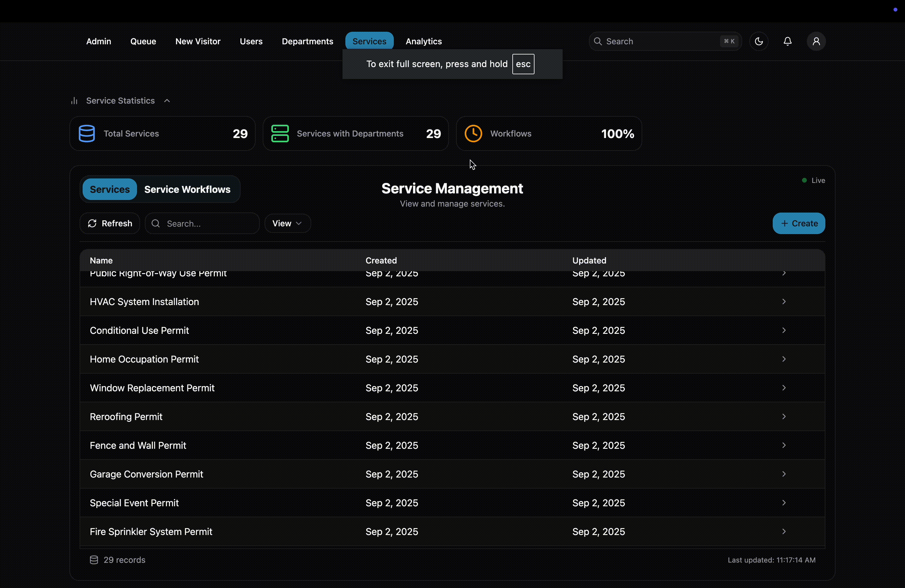Open the View dropdown
Screen dimensions: 905x588
pyautogui.click(x=287, y=223)
